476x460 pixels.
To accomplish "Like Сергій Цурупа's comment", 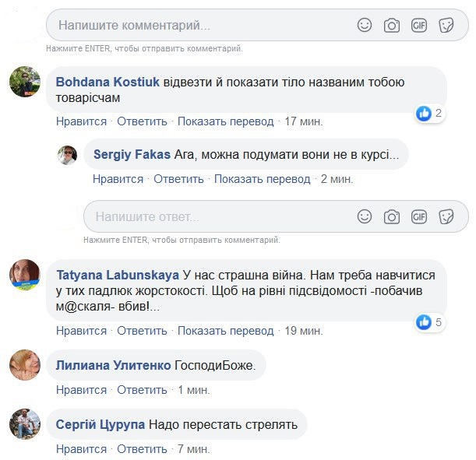I will [81, 449].
